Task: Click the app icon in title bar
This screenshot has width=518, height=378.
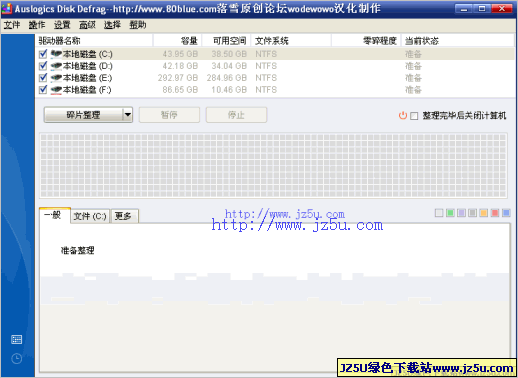Action: pyautogui.click(x=7, y=9)
